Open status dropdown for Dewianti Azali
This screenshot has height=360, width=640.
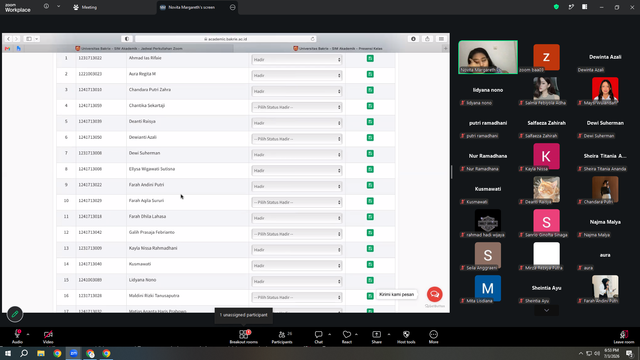[x=297, y=139]
